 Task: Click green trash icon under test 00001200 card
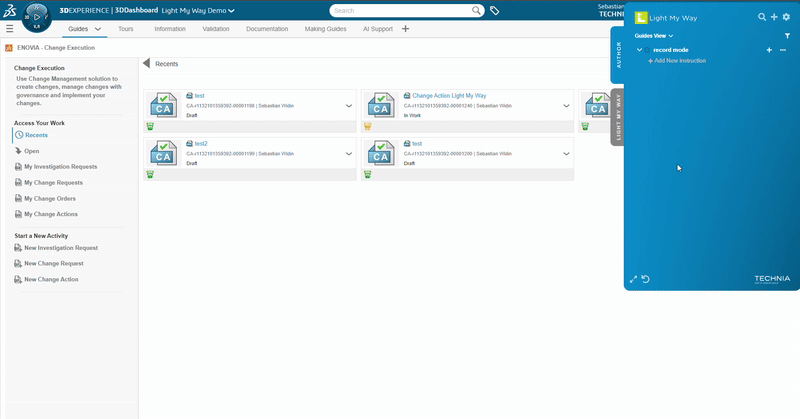click(367, 175)
